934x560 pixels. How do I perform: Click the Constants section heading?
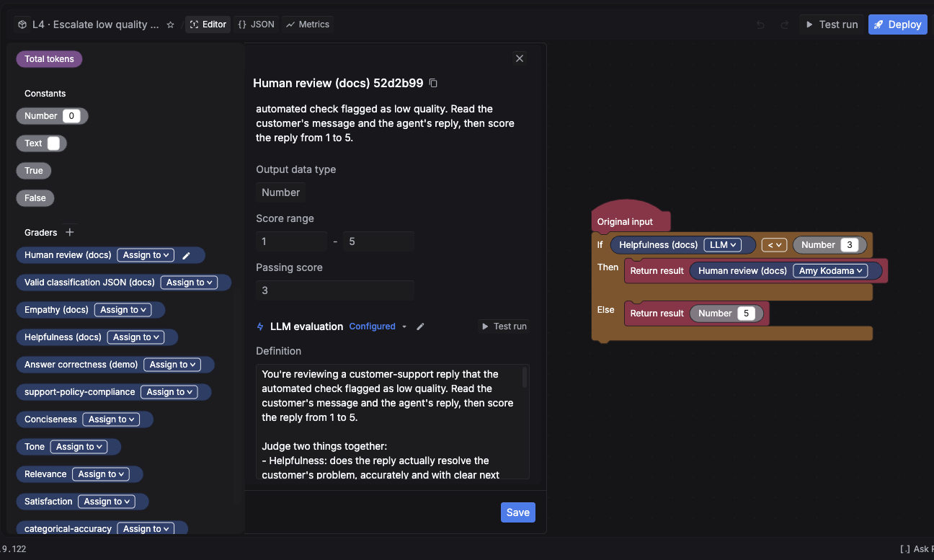pos(45,94)
